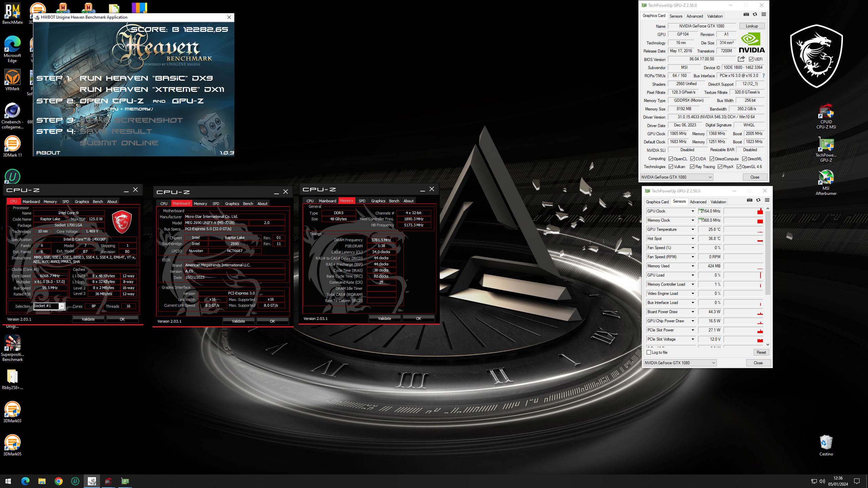Open the hamburger menu in top GPU-Z window
Image resolution: width=868 pixels, height=488 pixels.
(764, 14)
